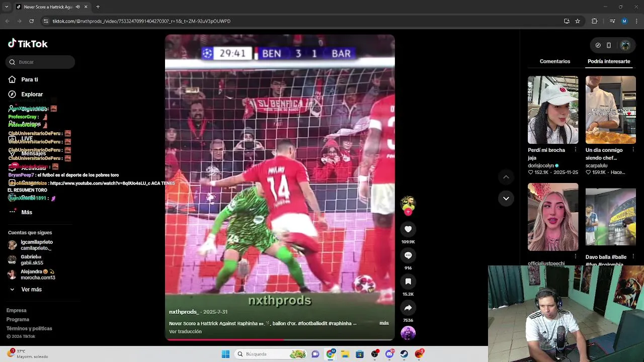Click the phone app icon in top-right pill
This screenshot has width=644, height=362.
pyautogui.click(x=609, y=45)
